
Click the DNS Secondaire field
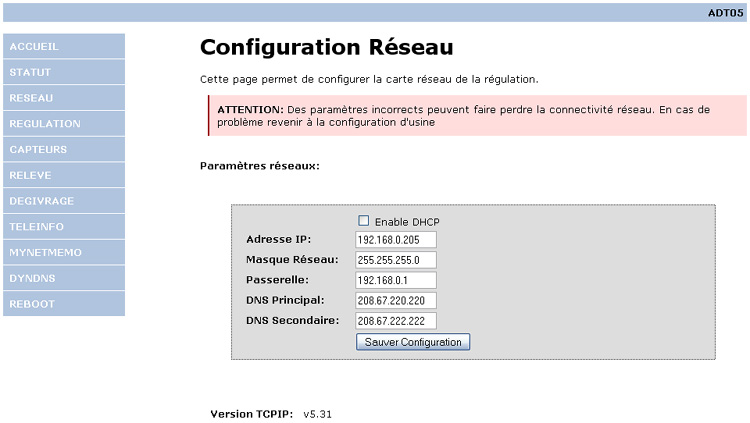[395, 321]
